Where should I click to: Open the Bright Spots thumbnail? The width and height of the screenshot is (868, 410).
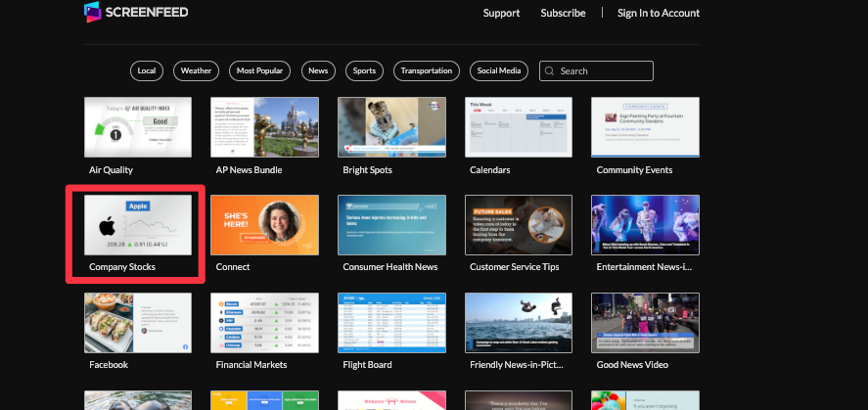click(392, 127)
